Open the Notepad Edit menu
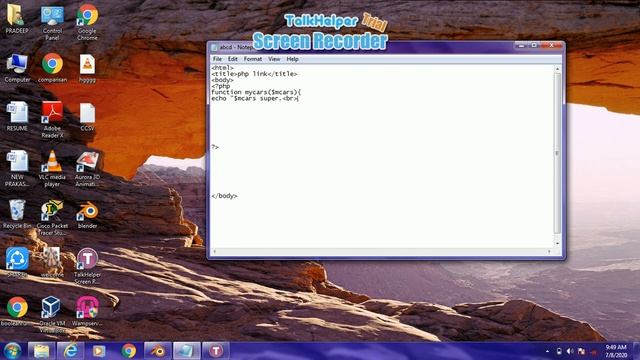The image size is (640, 360). point(233,59)
